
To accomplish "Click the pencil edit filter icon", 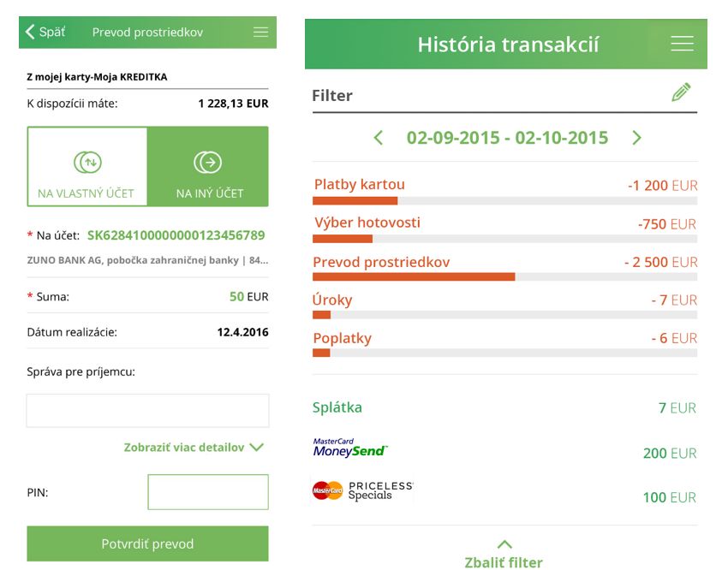I will pos(681,92).
